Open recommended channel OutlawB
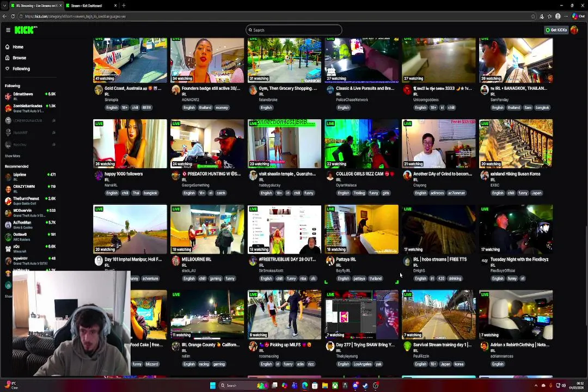This screenshot has height=392, width=588. (x=30, y=236)
